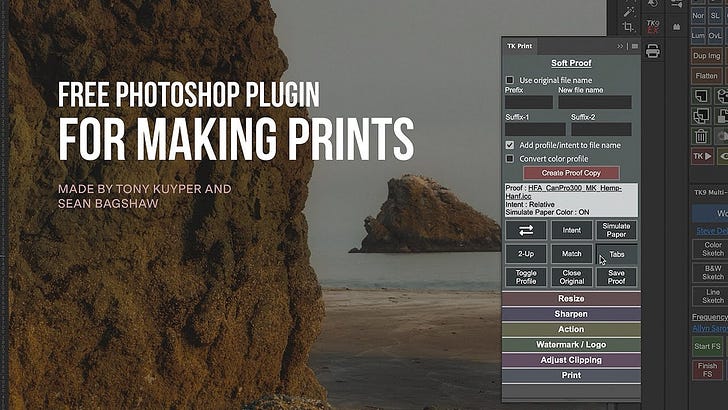Image resolution: width=728 pixels, height=410 pixels.
Task: Click the Lum blend mode button
Action: (x=698, y=36)
